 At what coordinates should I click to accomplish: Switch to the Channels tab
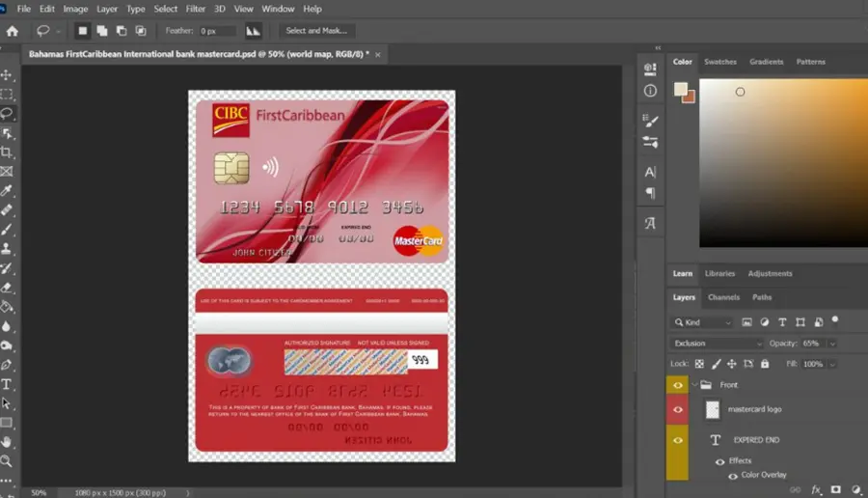(x=723, y=297)
